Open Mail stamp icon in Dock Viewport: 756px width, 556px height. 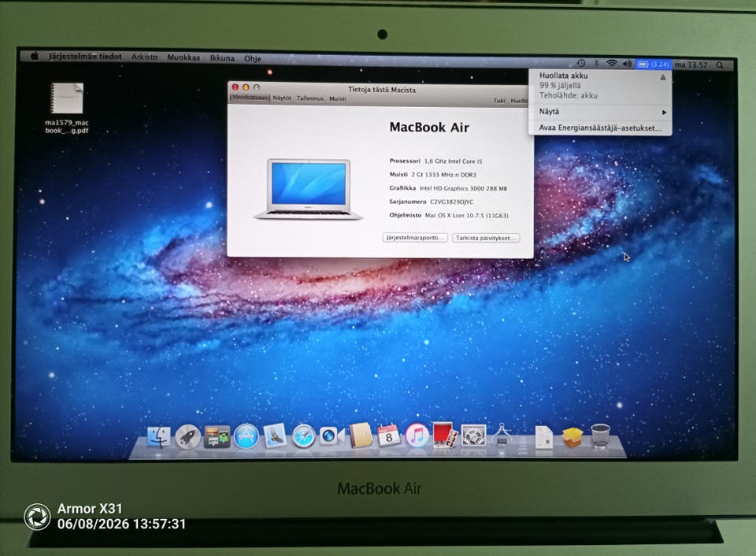[x=275, y=436]
